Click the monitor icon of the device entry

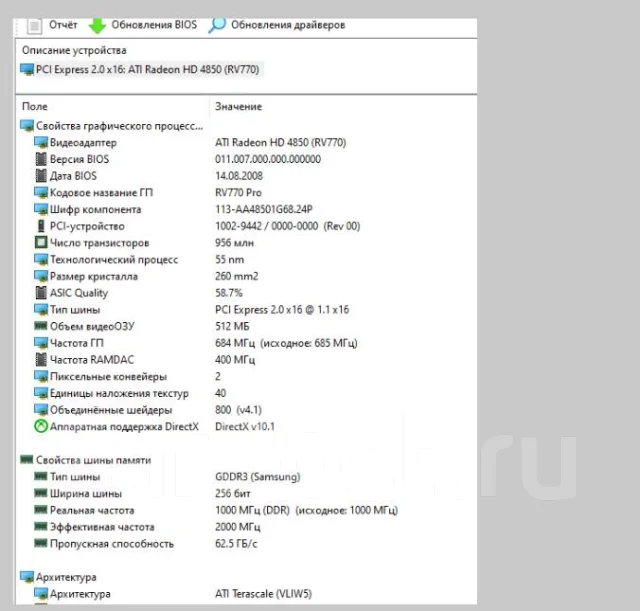[x=27, y=69]
